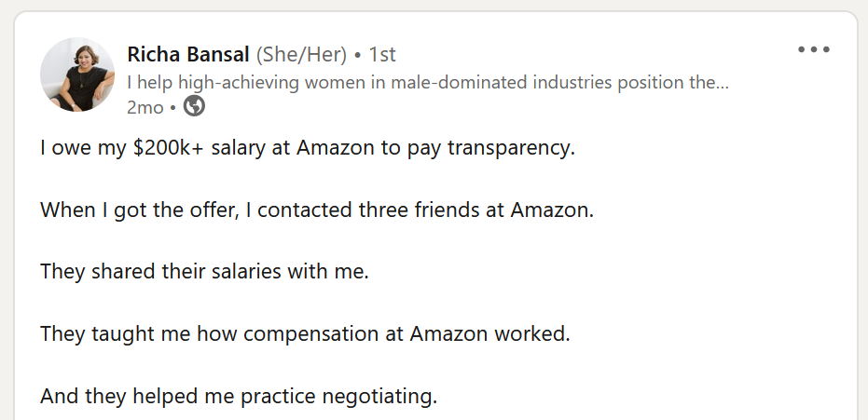This screenshot has width=868, height=420.
Task: Click the line "They shared their salaries with me"
Action: point(204,272)
